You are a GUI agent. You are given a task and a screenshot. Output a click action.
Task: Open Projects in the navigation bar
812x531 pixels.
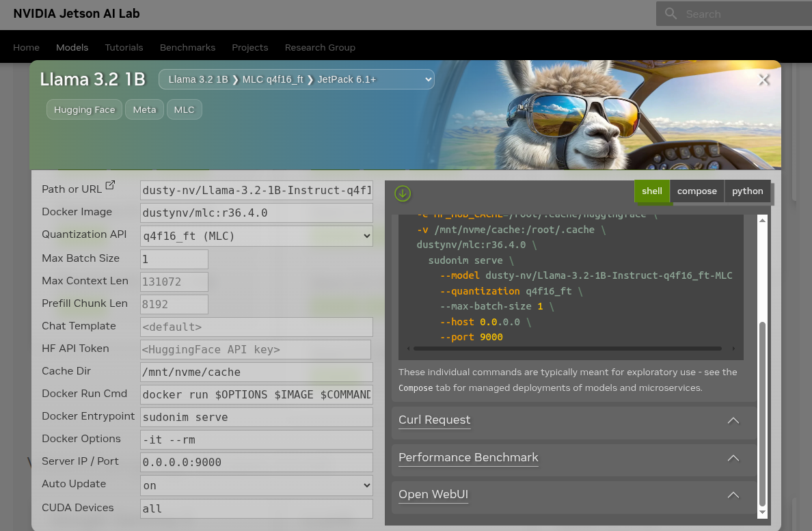pyautogui.click(x=250, y=47)
